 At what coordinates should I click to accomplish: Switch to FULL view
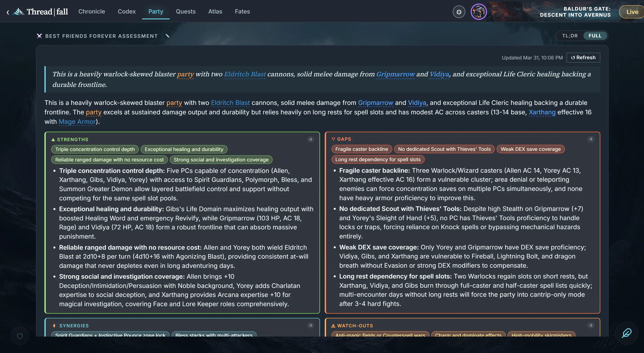pos(595,36)
